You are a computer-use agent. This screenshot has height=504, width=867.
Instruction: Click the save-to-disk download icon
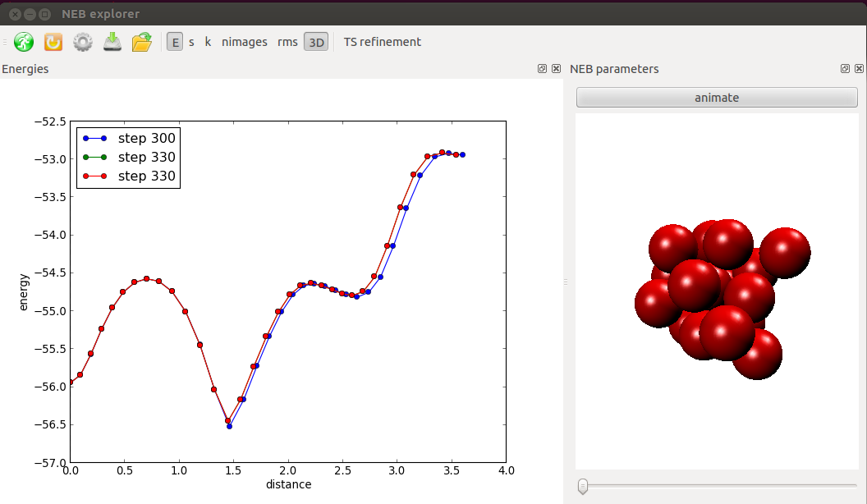click(x=112, y=42)
